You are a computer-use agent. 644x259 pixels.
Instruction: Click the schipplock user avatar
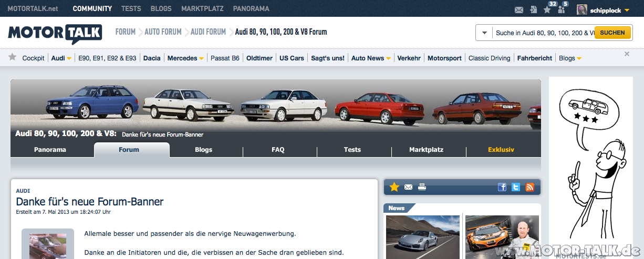pos(581,9)
